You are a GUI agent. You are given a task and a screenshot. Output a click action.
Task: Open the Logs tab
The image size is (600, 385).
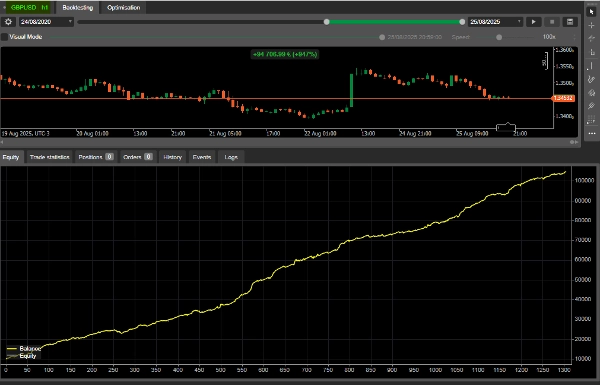click(231, 157)
